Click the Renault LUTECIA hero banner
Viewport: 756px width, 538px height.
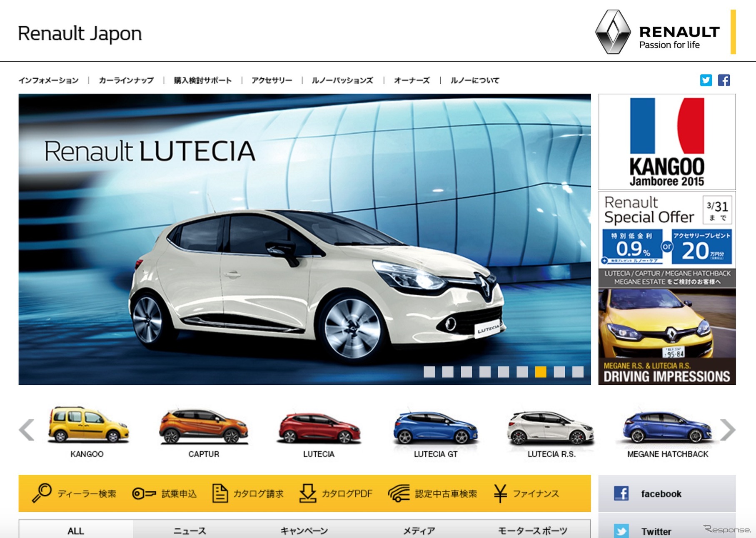304,239
